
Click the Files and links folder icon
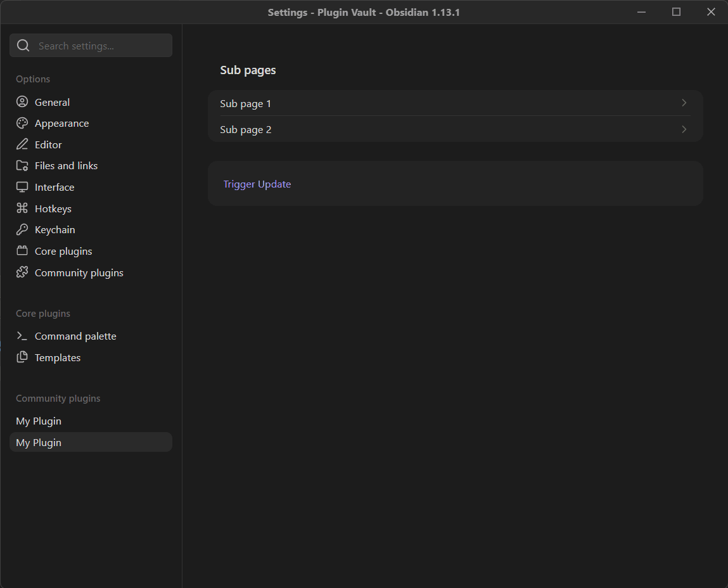click(x=22, y=165)
